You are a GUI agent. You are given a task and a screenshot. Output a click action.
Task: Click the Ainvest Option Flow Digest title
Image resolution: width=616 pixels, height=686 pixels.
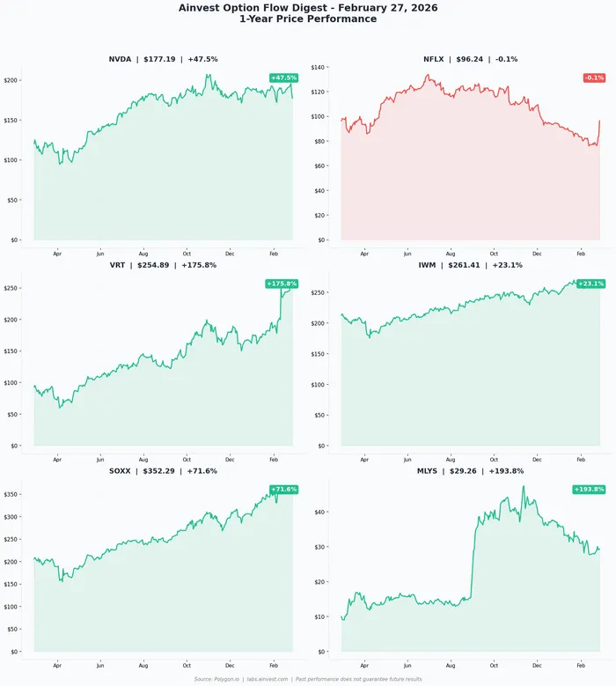[308, 8]
